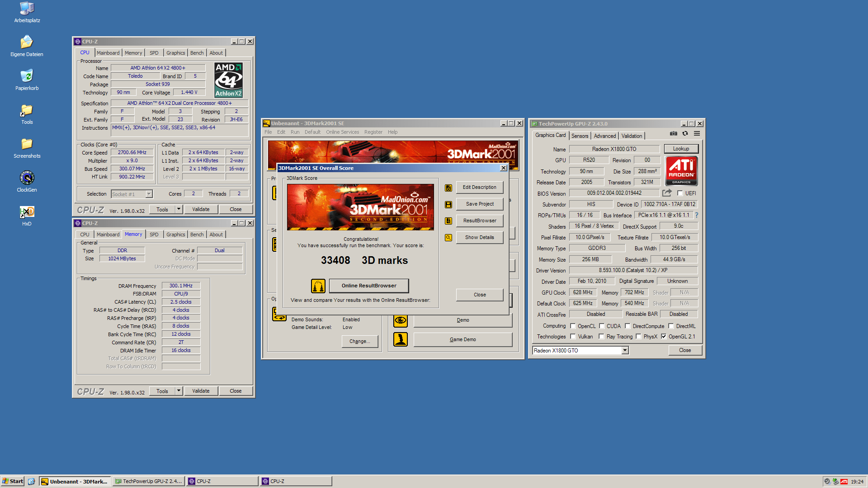This screenshot has width=868, height=488.
Task: Click the DRAM Frequency value 300.1 MHz
Action: point(181,286)
